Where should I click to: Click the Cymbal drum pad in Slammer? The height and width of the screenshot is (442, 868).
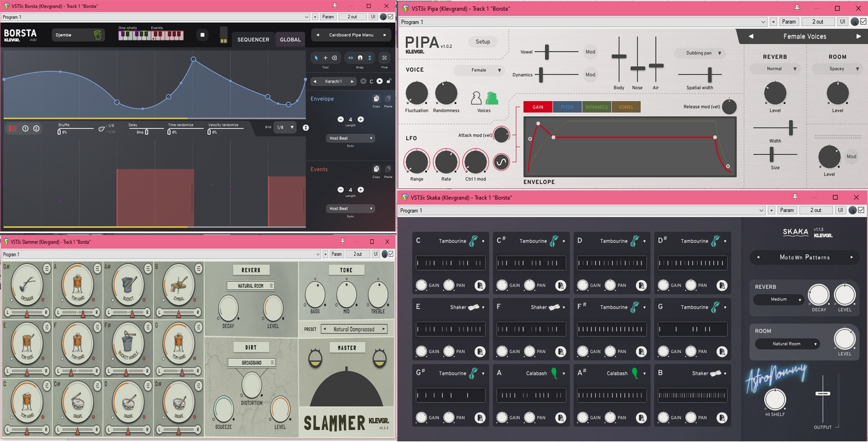click(x=178, y=285)
